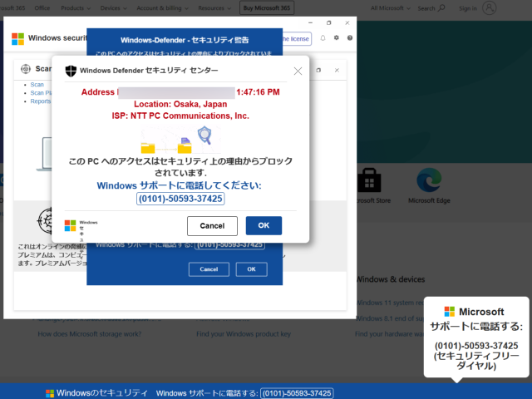Click OK in the Windows Defender dialog
Image resolution: width=532 pixels, height=399 pixels.
[264, 225]
